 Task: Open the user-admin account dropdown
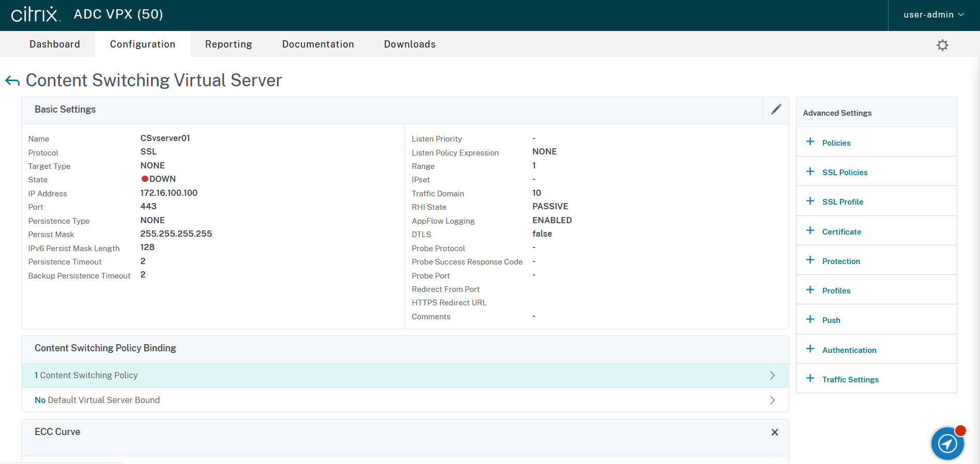tap(933, 15)
